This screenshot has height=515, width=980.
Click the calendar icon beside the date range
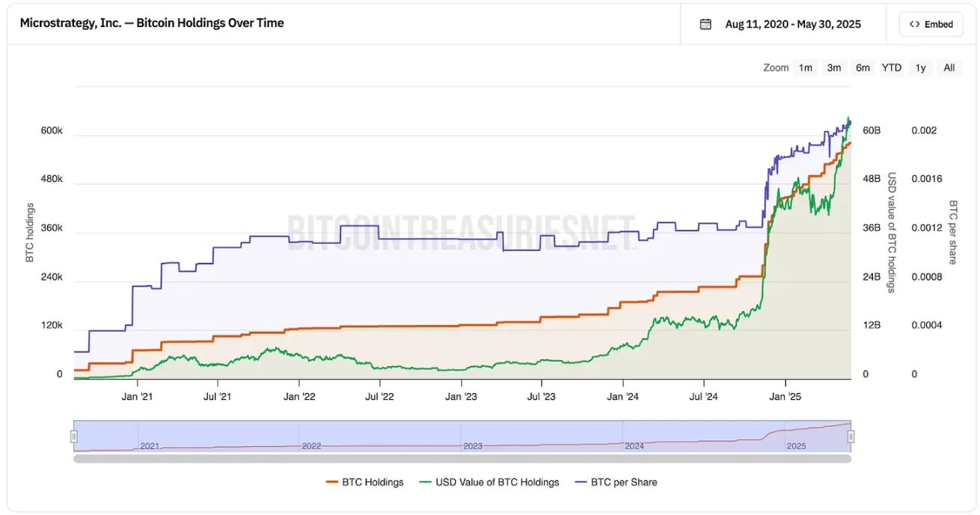[x=705, y=24]
